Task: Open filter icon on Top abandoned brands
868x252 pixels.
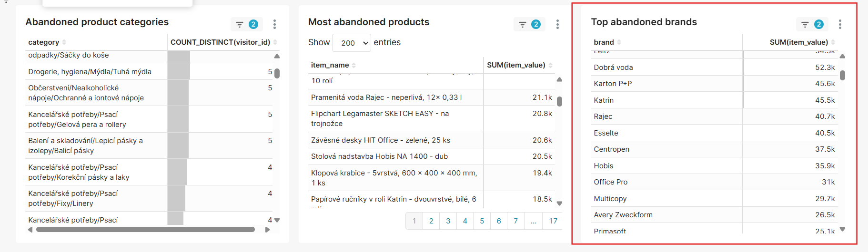Action: tap(805, 24)
